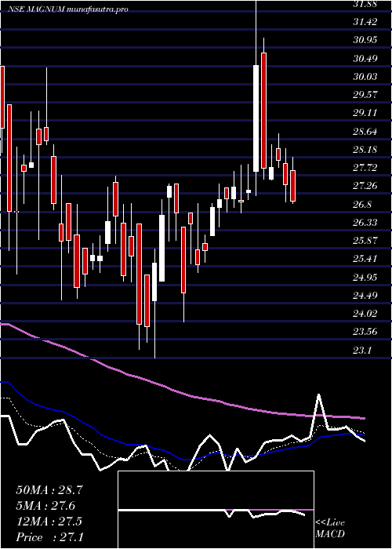Click the '50MA : 28.7' readout

49,490
